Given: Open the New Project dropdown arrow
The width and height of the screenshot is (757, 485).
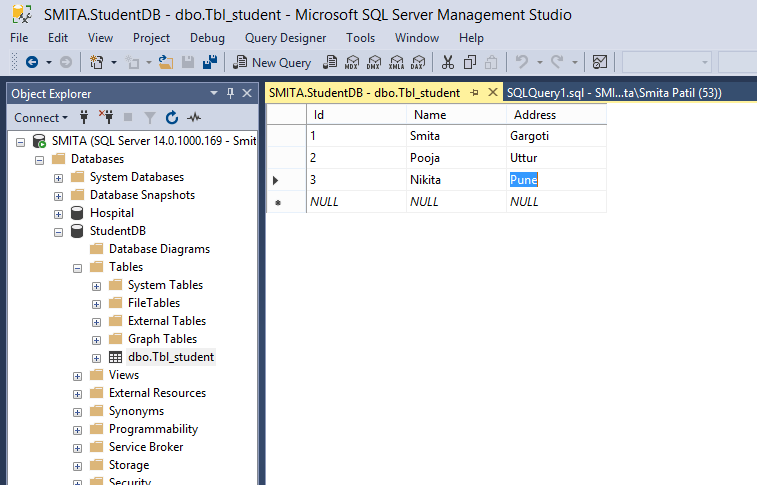Looking at the screenshot, I should click(114, 63).
